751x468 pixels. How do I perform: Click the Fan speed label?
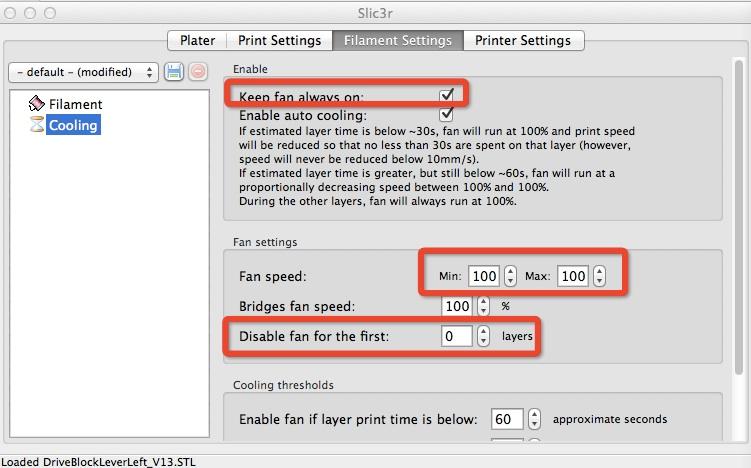pyautogui.click(x=273, y=276)
